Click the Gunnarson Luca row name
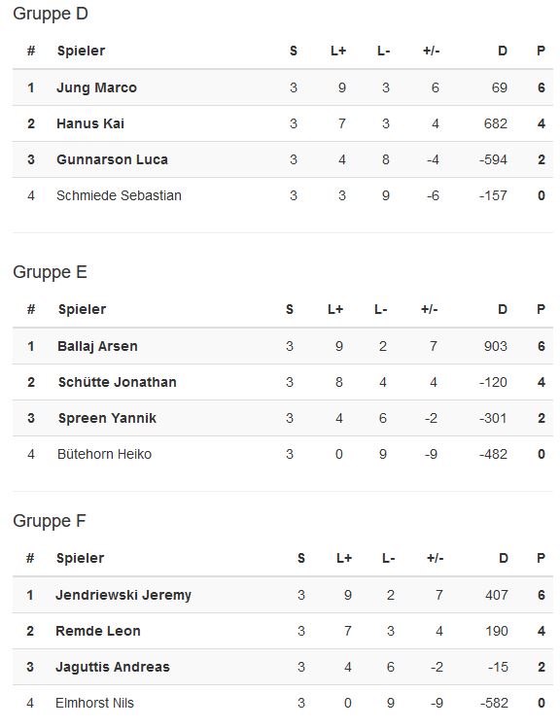560x728 pixels. click(x=112, y=159)
